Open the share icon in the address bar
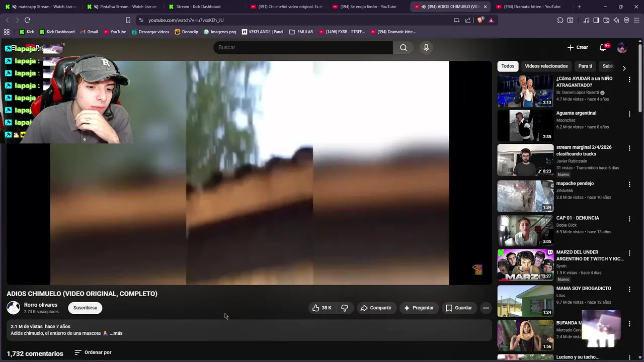The image size is (644, 362). 468,20
